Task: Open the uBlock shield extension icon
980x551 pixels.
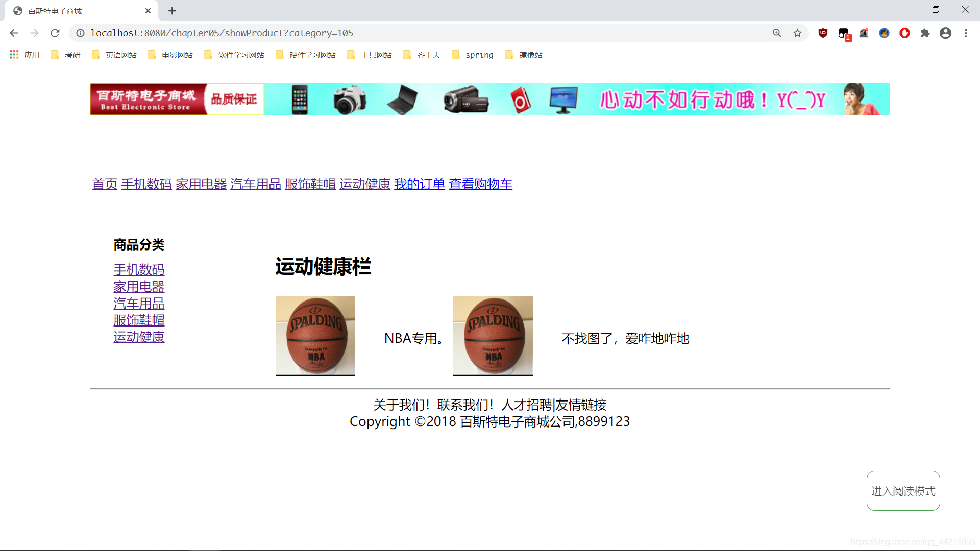Action: pos(823,33)
